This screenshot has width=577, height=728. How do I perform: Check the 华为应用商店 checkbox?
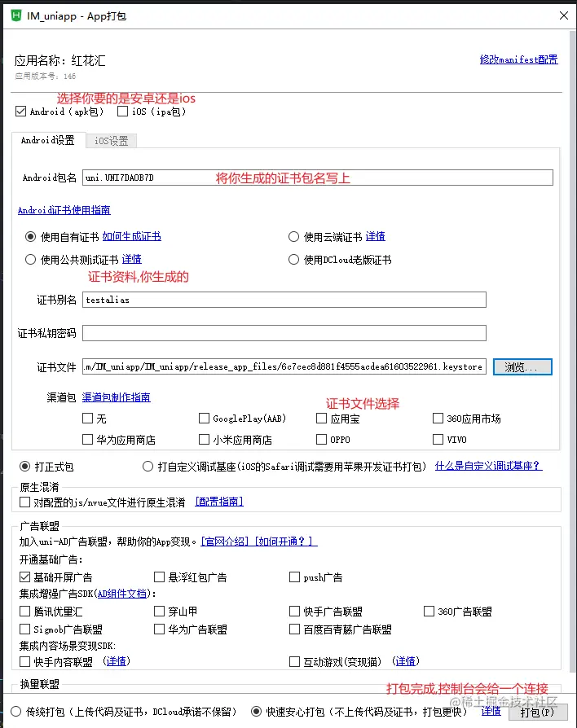[88, 439]
